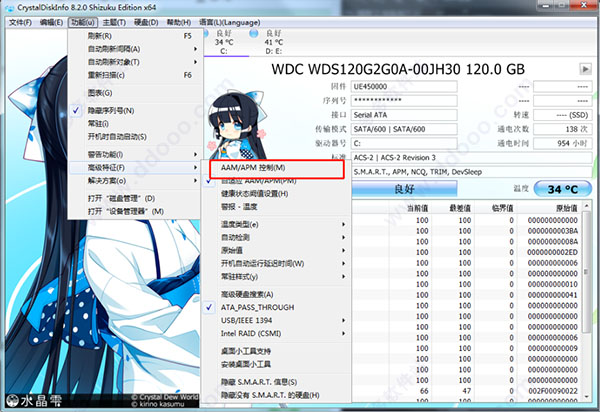The image size is (600, 412).
Task: Open 编辑(E) menu
Action: click(51, 23)
